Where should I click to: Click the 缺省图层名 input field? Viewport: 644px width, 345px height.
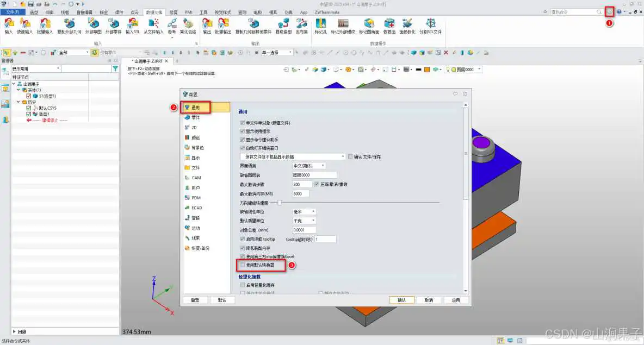(313, 174)
